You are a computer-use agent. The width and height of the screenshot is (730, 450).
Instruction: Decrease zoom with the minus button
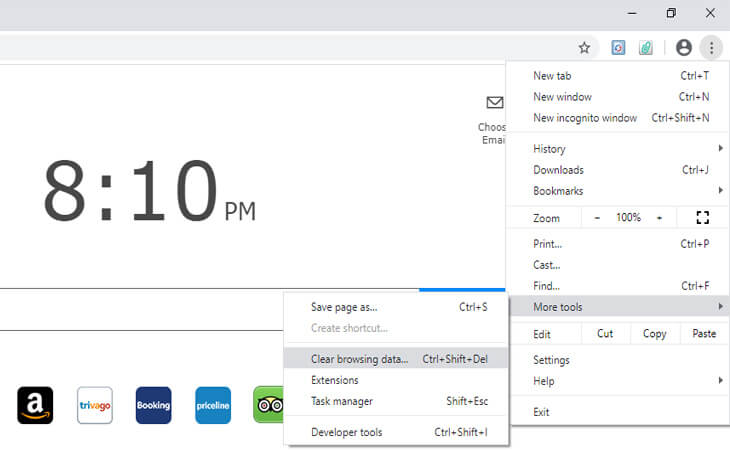[597, 218]
